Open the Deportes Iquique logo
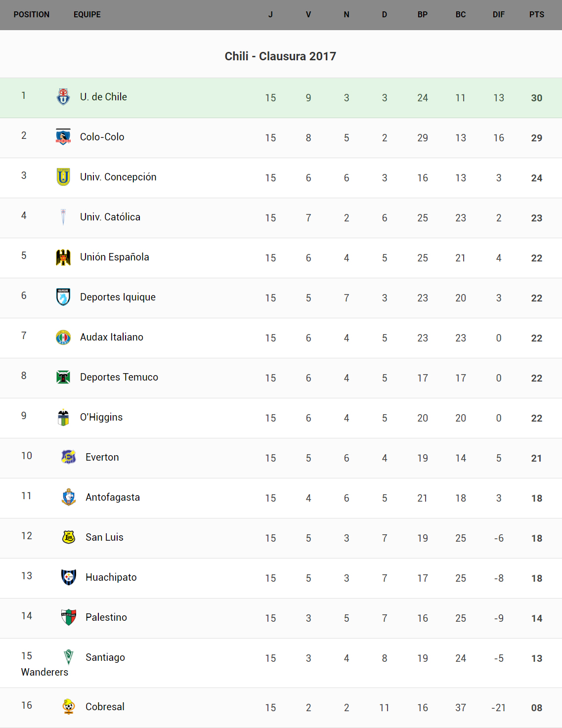Image resolution: width=562 pixels, height=728 pixels. (x=63, y=297)
